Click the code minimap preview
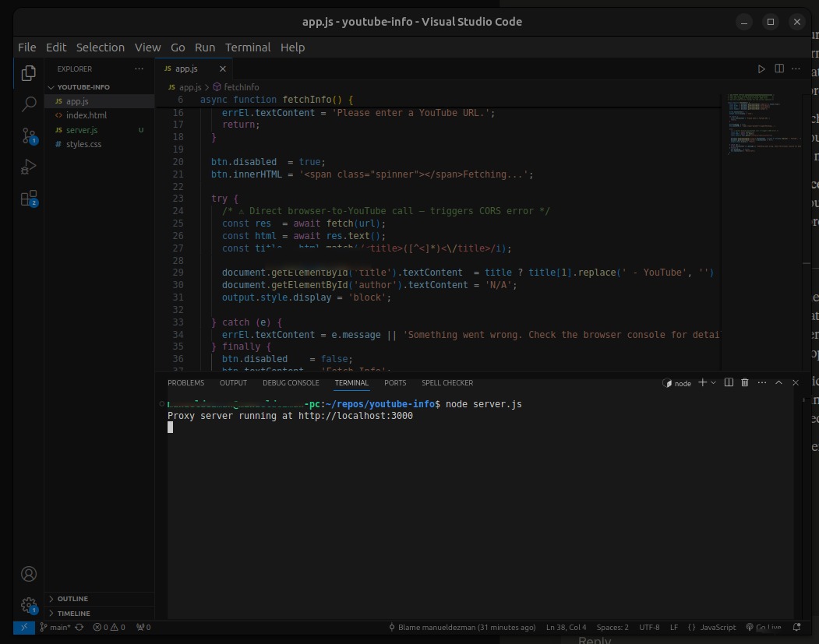819x644 pixels. coord(763,125)
